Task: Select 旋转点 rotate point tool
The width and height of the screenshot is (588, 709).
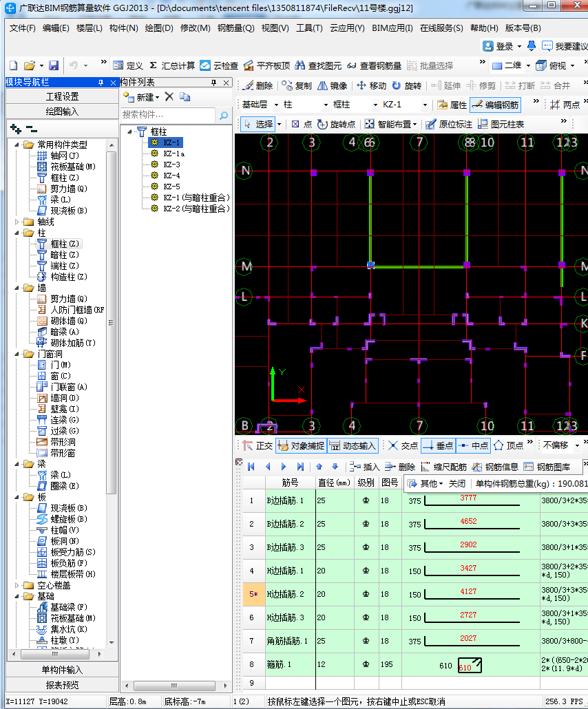Action: click(336, 125)
